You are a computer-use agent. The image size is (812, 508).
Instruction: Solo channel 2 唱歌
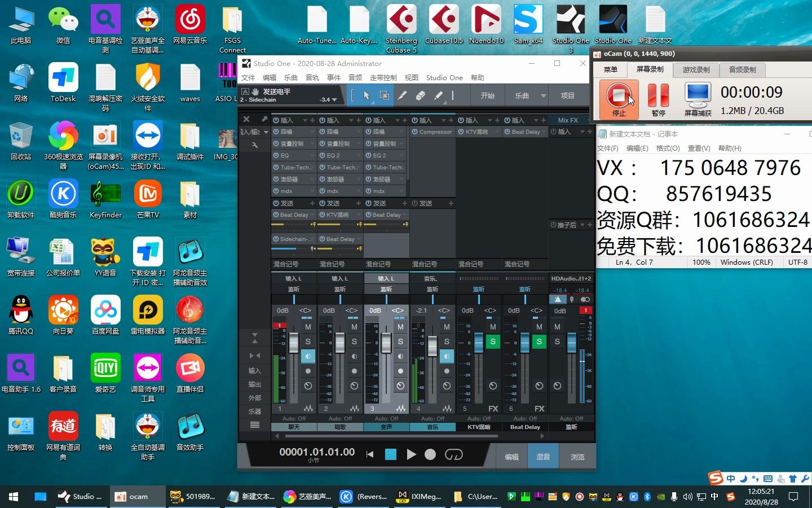[x=354, y=341]
